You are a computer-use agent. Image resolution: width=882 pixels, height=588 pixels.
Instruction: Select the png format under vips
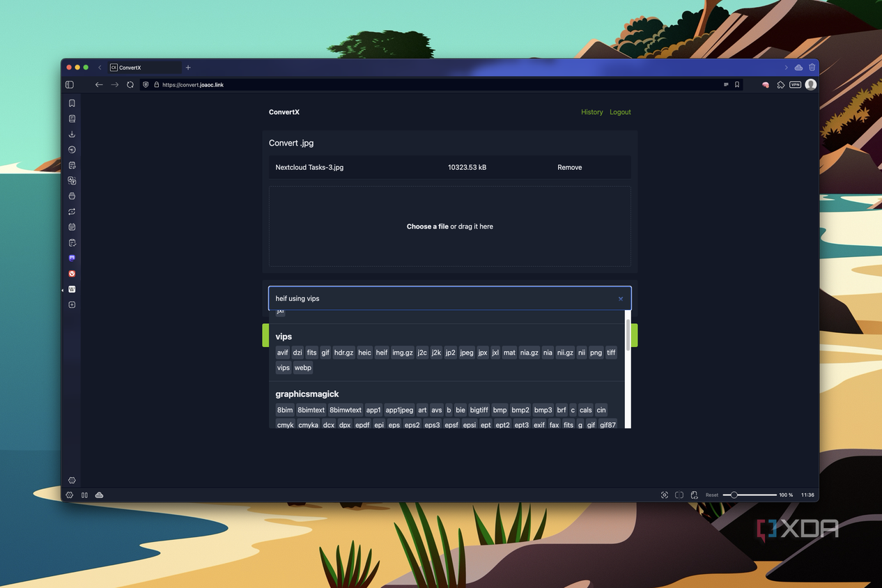[596, 353]
